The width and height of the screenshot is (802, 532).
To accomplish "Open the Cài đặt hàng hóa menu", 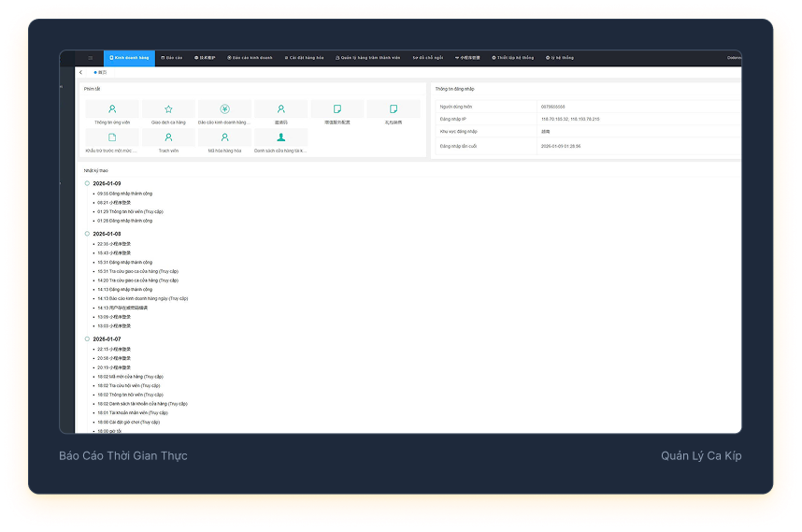I will tap(305, 58).
